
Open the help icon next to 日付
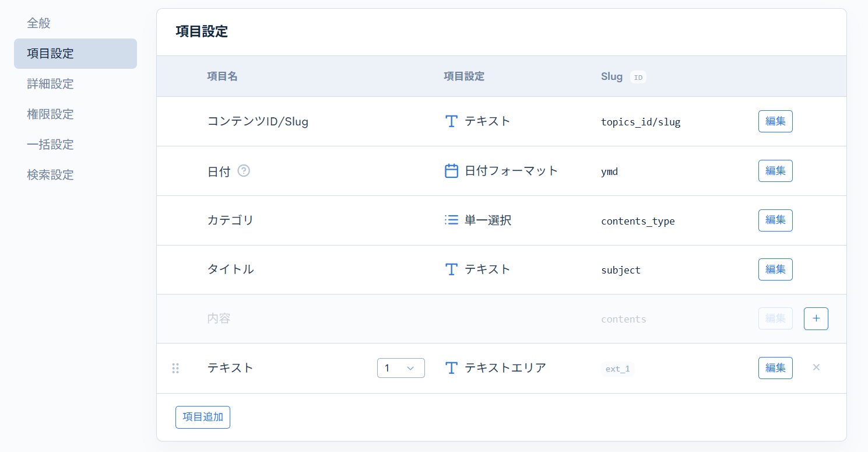coord(244,170)
